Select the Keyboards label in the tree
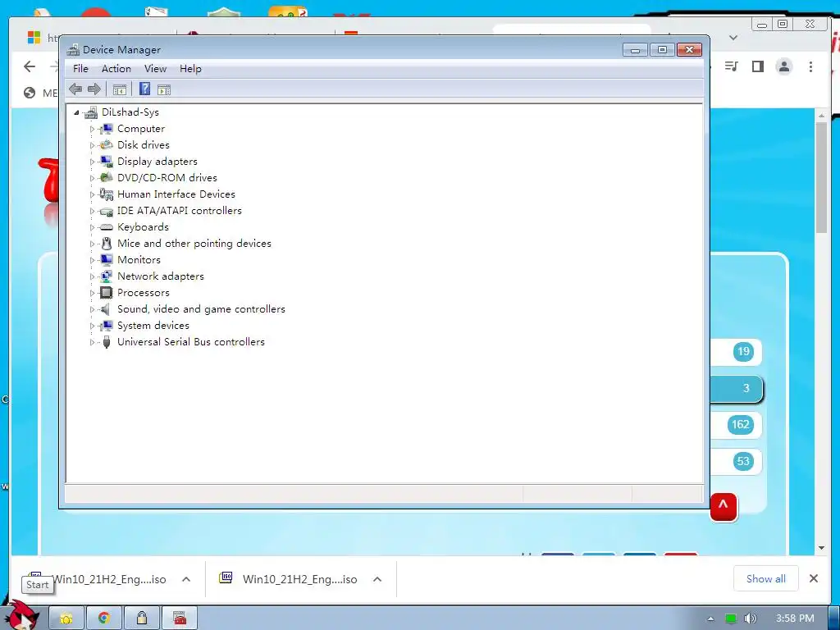Image resolution: width=840 pixels, height=630 pixels. (143, 227)
